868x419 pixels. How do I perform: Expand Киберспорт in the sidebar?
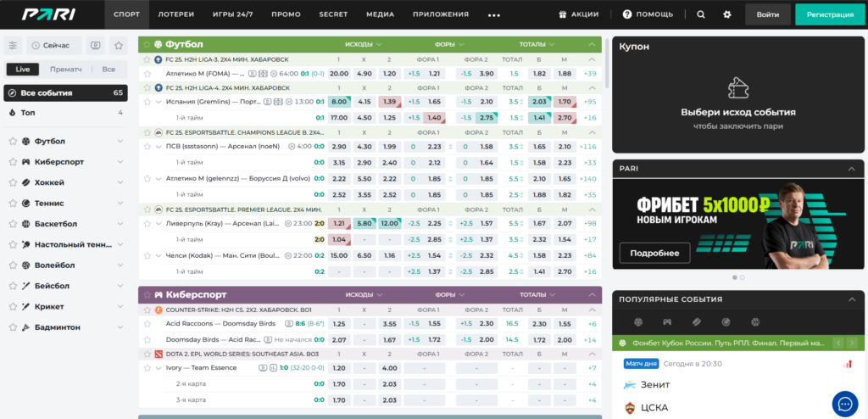[x=120, y=162]
